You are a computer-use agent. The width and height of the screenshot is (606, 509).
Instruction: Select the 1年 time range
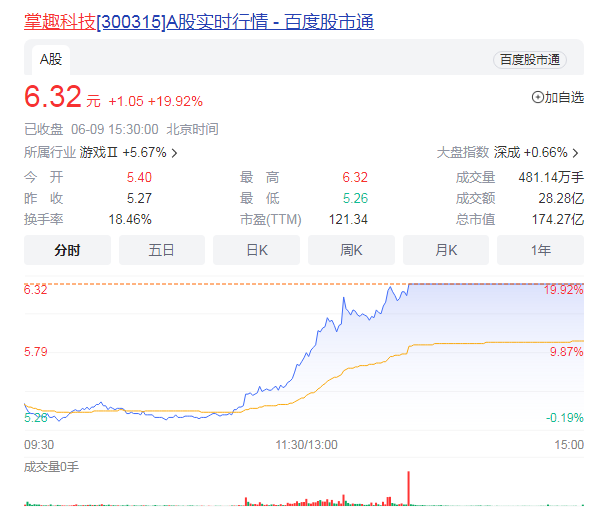[x=540, y=250]
